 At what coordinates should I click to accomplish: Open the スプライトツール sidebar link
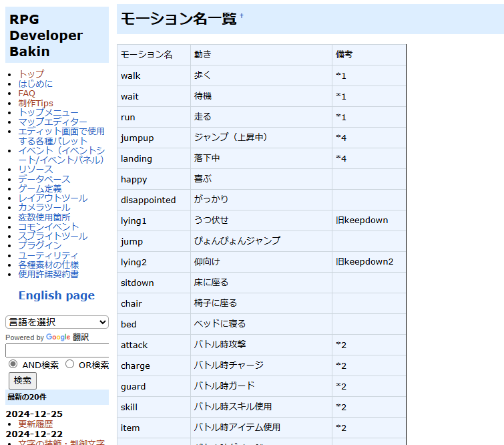[53, 236]
